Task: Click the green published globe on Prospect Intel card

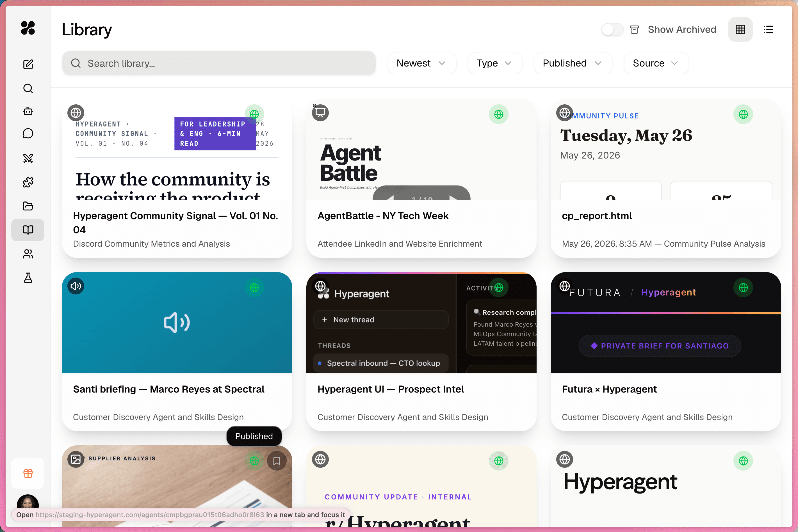Action: [x=499, y=288]
